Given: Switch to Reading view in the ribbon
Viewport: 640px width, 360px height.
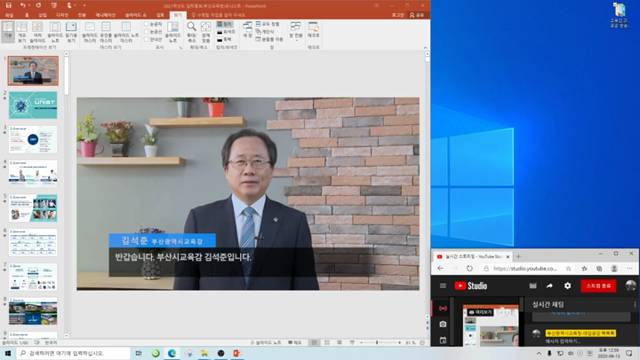Looking at the screenshot, I should 71,32.
